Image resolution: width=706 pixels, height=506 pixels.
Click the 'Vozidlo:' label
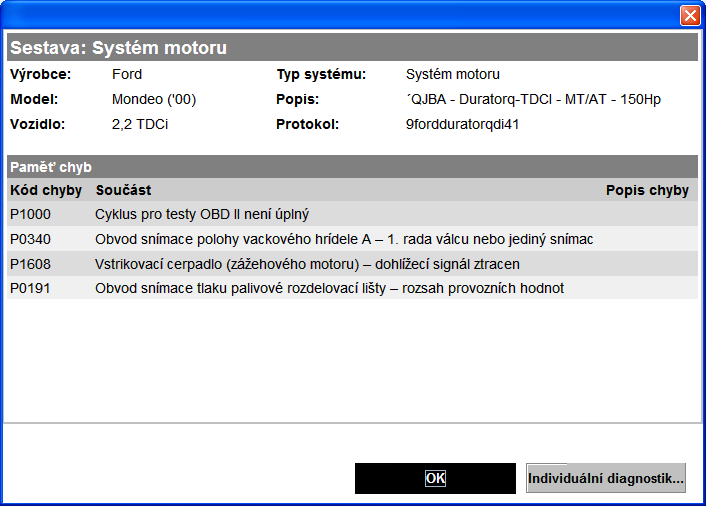37,124
